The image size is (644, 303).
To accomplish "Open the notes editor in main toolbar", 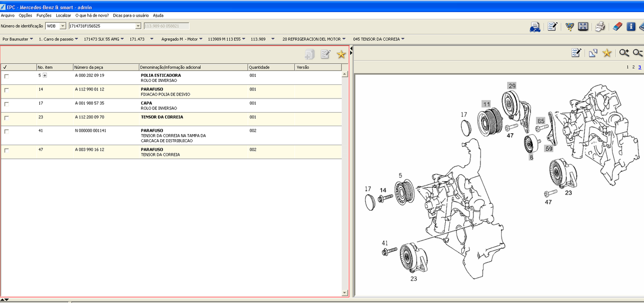I will (552, 27).
